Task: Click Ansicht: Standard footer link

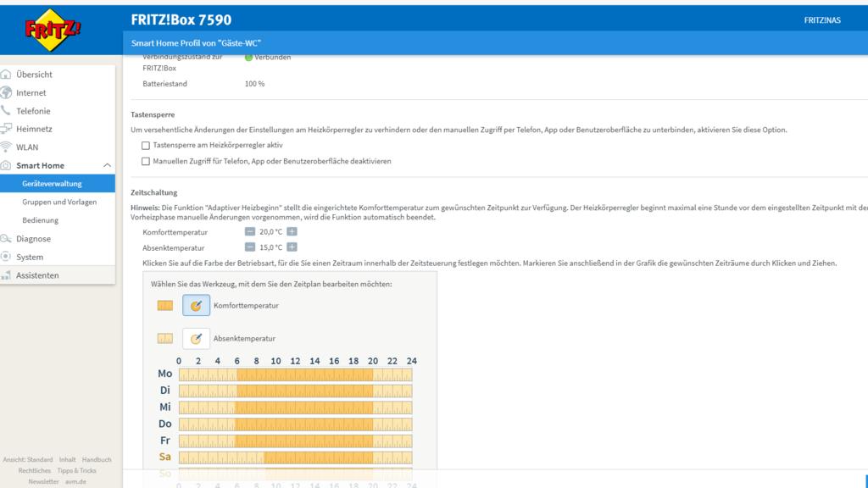Action: click(x=28, y=460)
